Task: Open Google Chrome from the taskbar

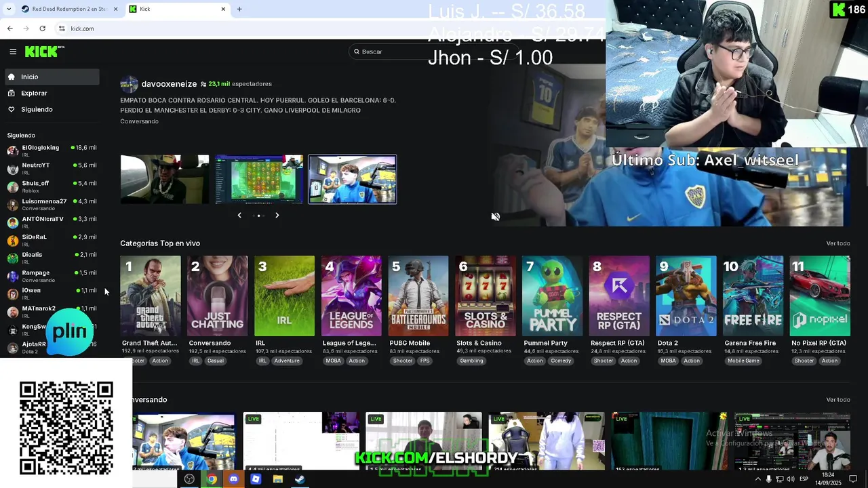Action: (x=212, y=479)
